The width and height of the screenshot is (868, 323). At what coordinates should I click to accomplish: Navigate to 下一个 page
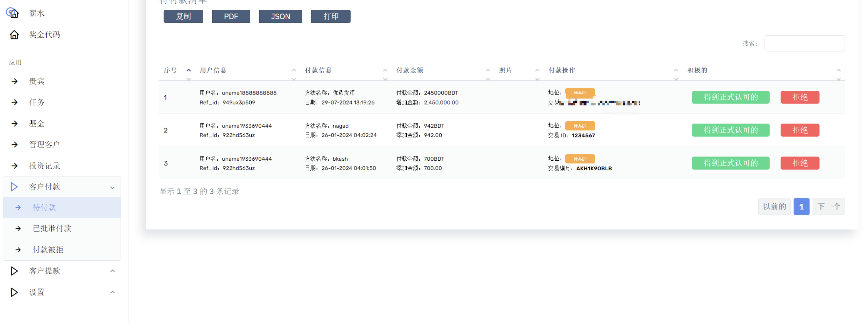click(829, 206)
